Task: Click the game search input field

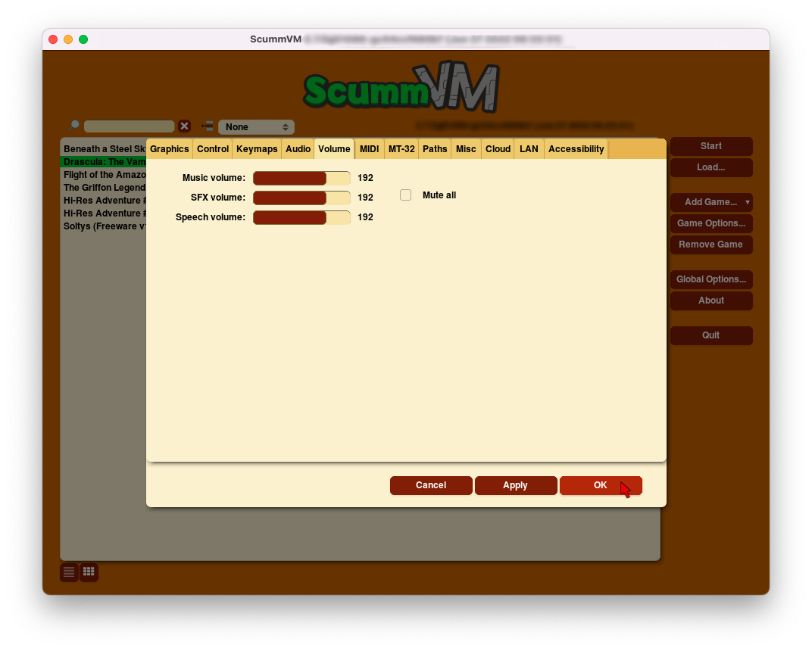Action: [x=129, y=126]
